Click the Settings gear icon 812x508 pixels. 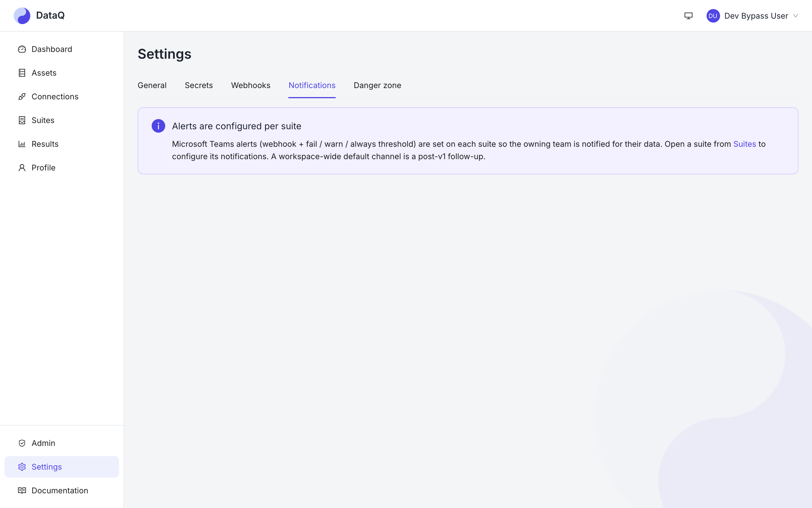[22, 467]
